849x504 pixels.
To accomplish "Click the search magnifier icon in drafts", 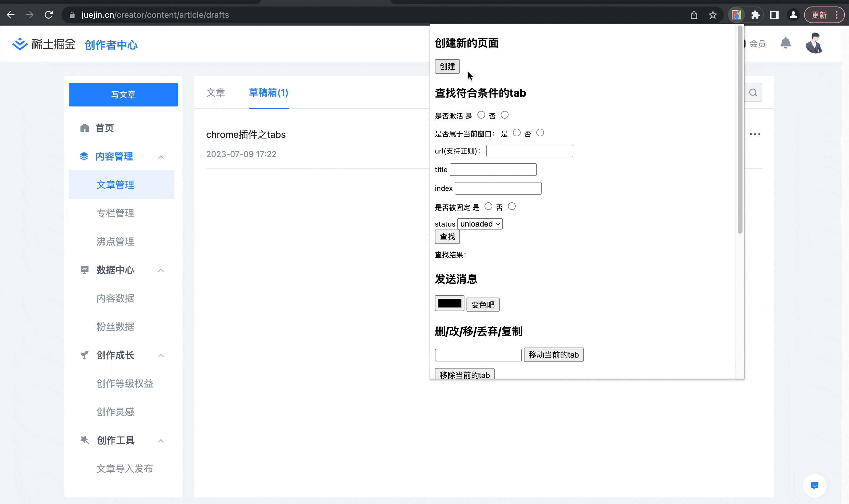I will coord(753,93).
